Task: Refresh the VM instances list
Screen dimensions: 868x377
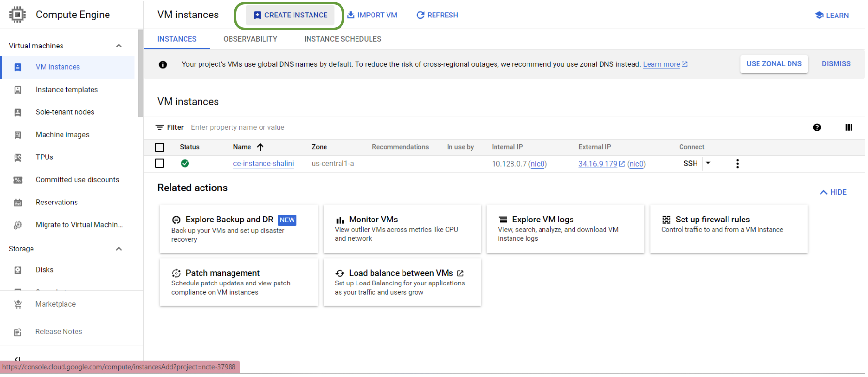Action: click(437, 15)
